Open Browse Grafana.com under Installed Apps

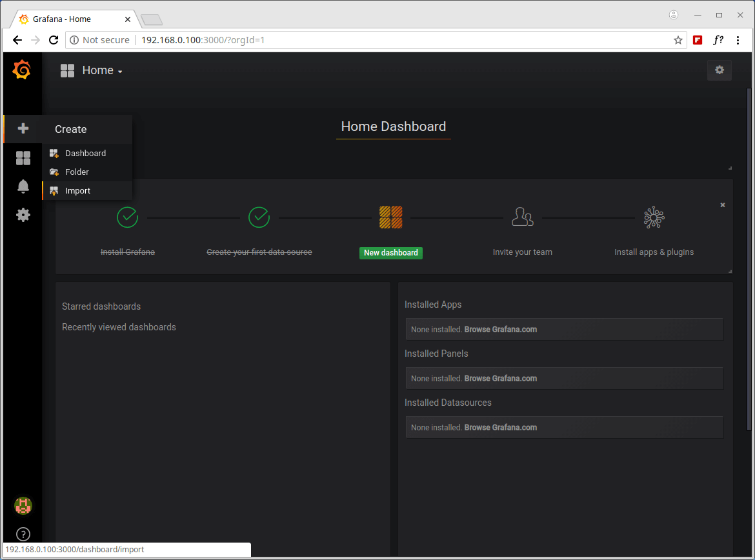click(x=500, y=330)
